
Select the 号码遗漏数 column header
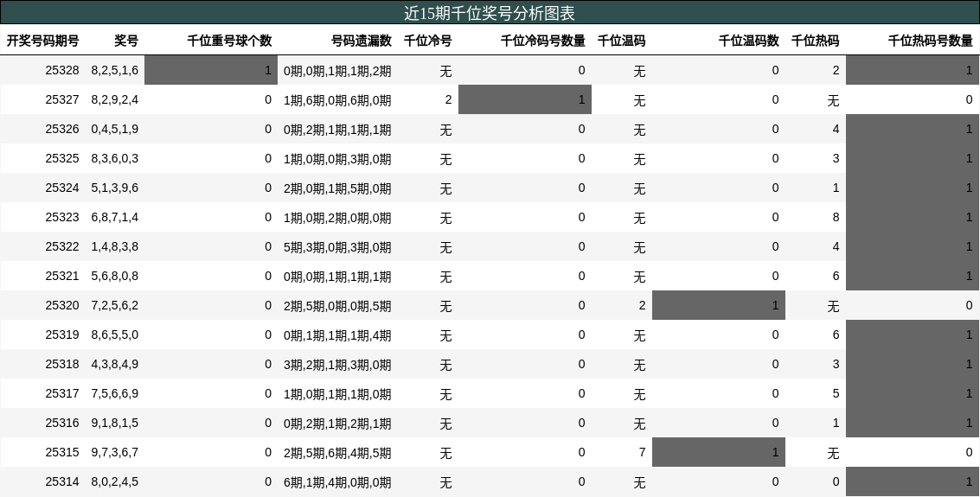(361, 41)
